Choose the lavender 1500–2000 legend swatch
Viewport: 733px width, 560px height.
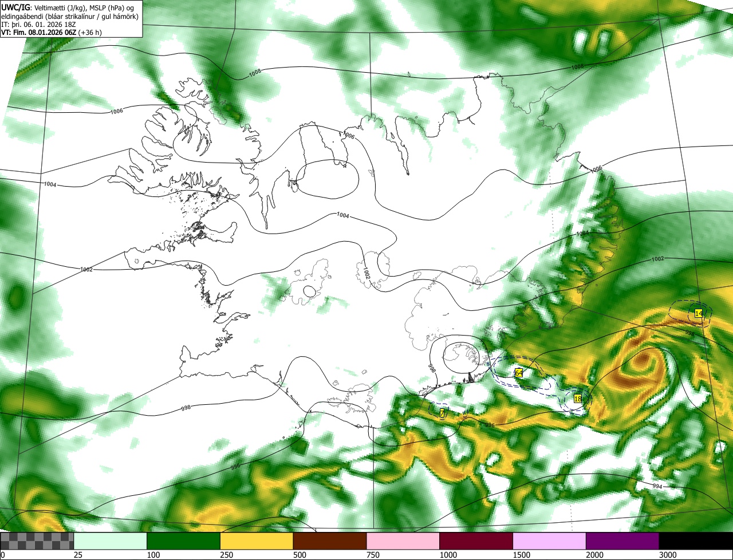coord(549,541)
